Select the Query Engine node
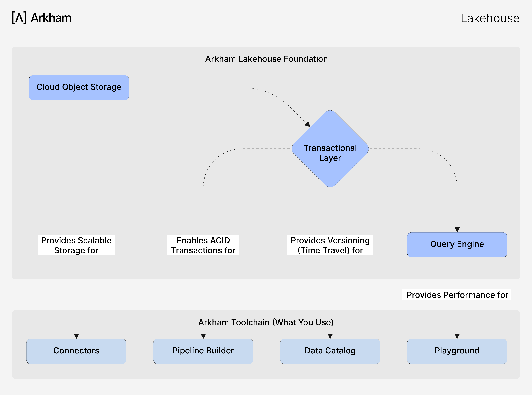This screenshot has height=395, width=532. (x=457, y=245)
